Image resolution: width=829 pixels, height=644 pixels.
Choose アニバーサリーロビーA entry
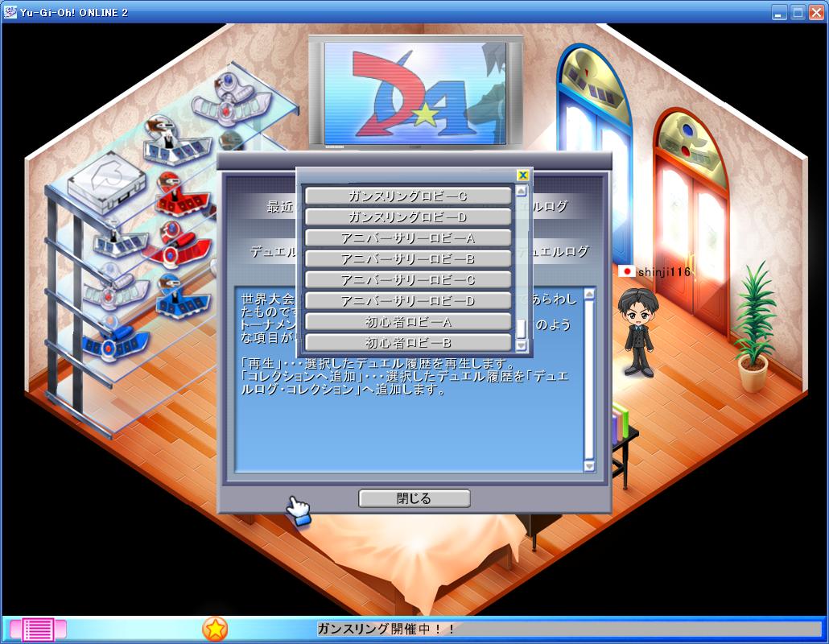pyautogui.click(x=408, y=238)
